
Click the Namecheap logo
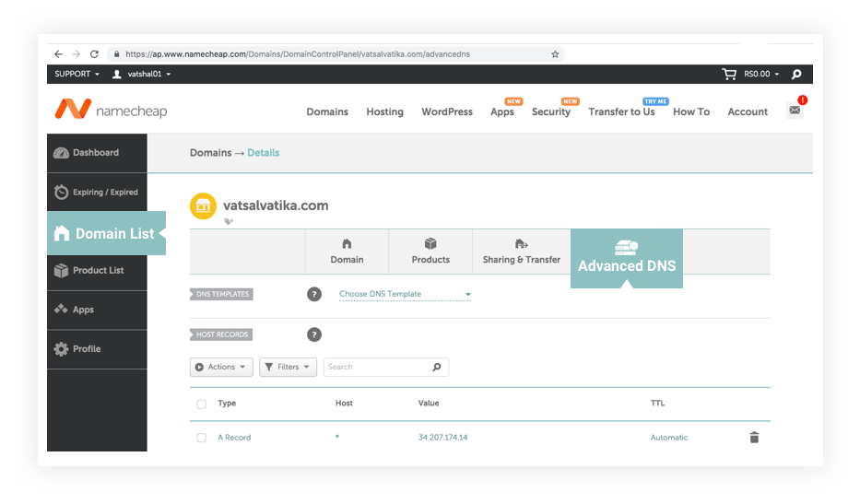(111, 110)
